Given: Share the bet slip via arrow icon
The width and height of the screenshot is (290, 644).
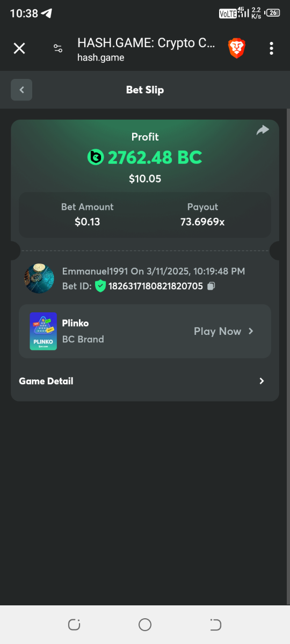Looking at the screenshot, I should 263,130.
